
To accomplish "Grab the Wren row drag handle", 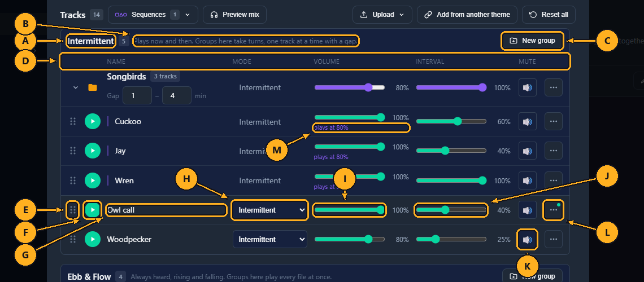I will (73, 180).
